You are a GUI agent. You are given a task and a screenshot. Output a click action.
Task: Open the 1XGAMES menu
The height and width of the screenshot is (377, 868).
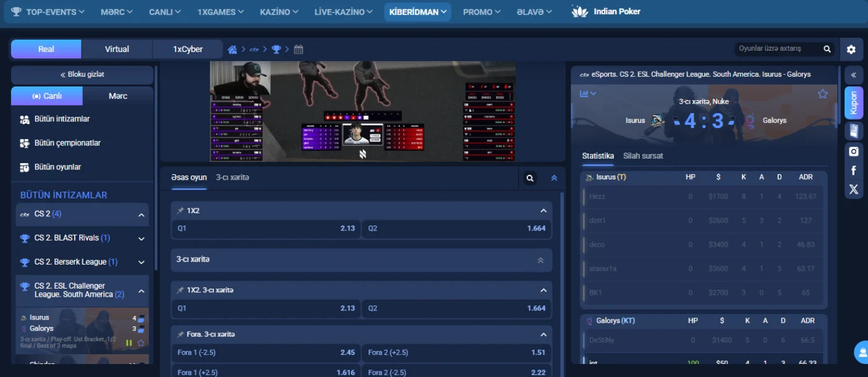[x=221, y=12]
